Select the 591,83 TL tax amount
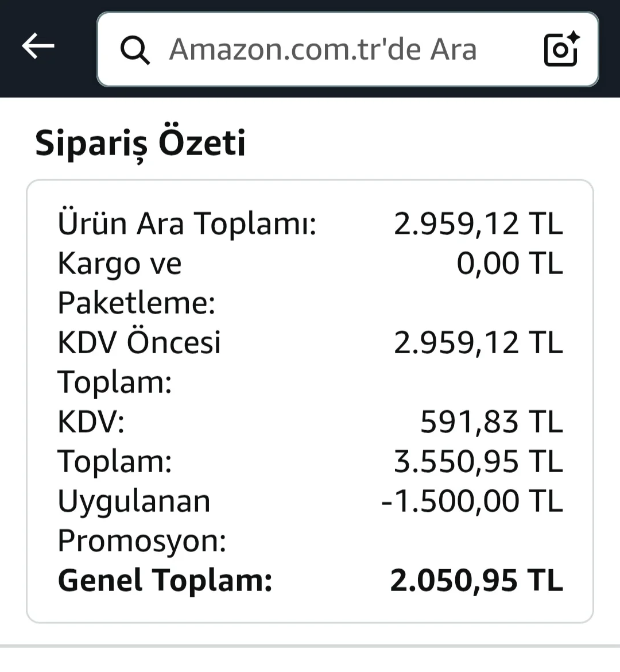This screenshot has height=672, width=620. point(491,422)
